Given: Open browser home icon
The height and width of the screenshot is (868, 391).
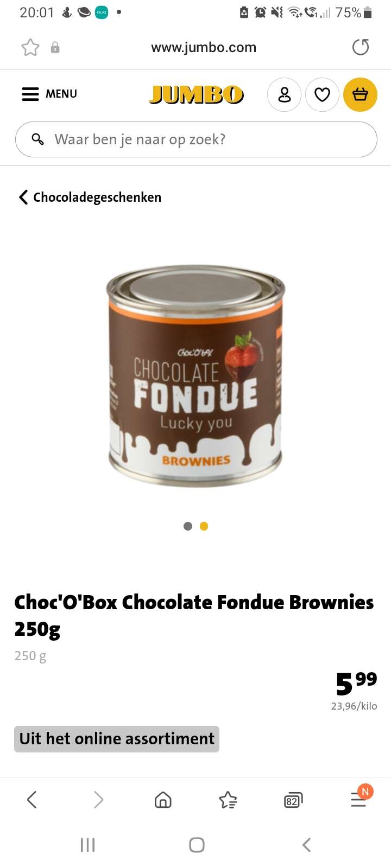Looking at the screenshot, I should 163,800.
